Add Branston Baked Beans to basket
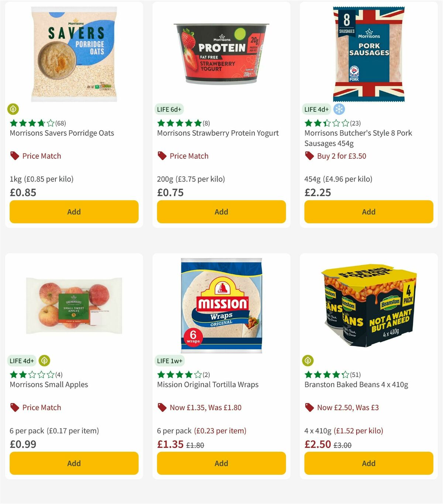 click(368, 463)
